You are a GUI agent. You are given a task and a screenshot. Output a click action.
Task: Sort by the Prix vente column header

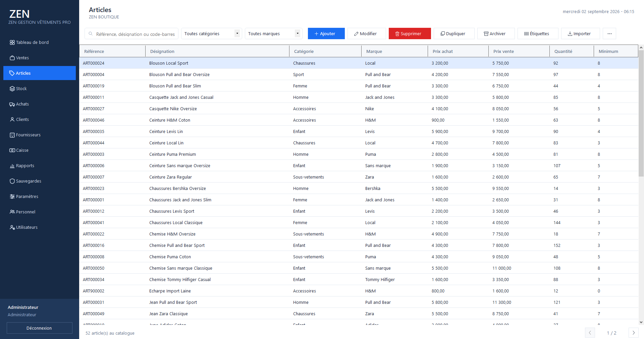pyautogui.click(x=519, y=51)
